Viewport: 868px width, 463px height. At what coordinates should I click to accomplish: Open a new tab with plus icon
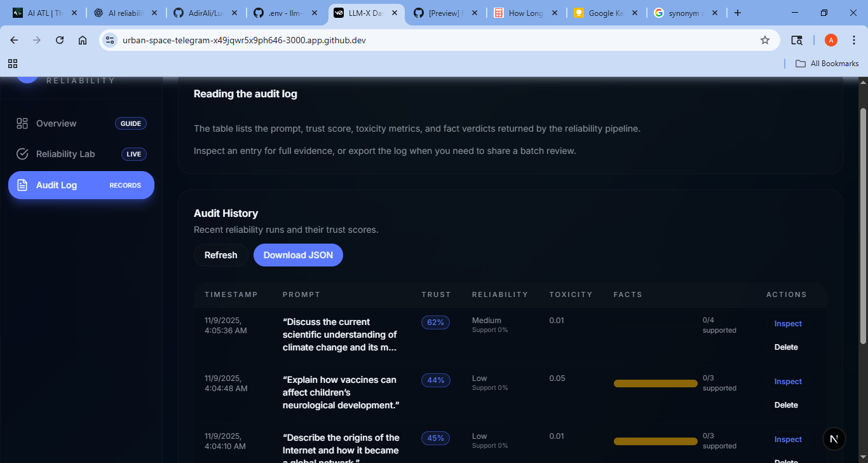(738, 13)
